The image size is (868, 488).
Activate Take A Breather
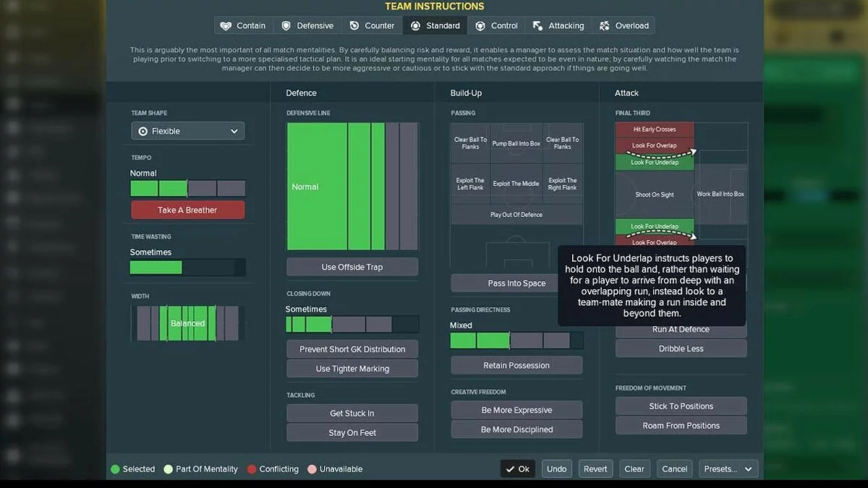coord(187,210)
